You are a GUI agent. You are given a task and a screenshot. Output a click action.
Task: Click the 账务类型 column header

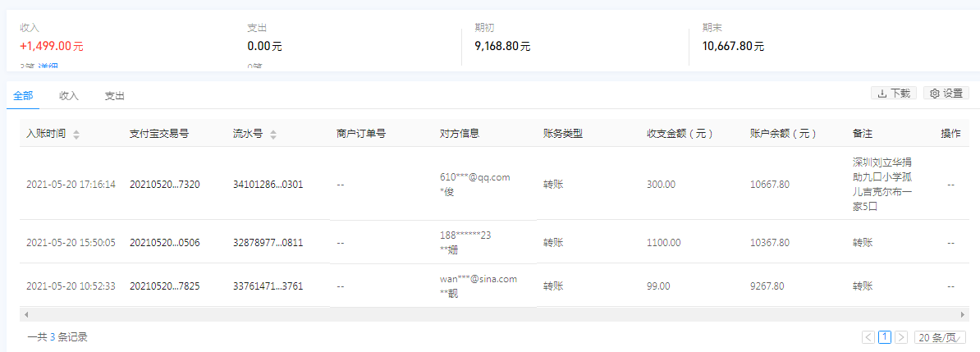click(563, 134)
